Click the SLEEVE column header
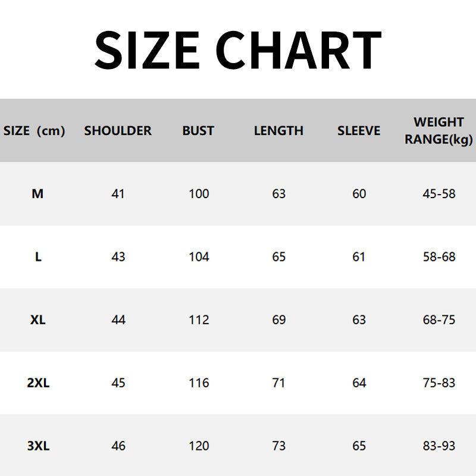 pos(359,131)
